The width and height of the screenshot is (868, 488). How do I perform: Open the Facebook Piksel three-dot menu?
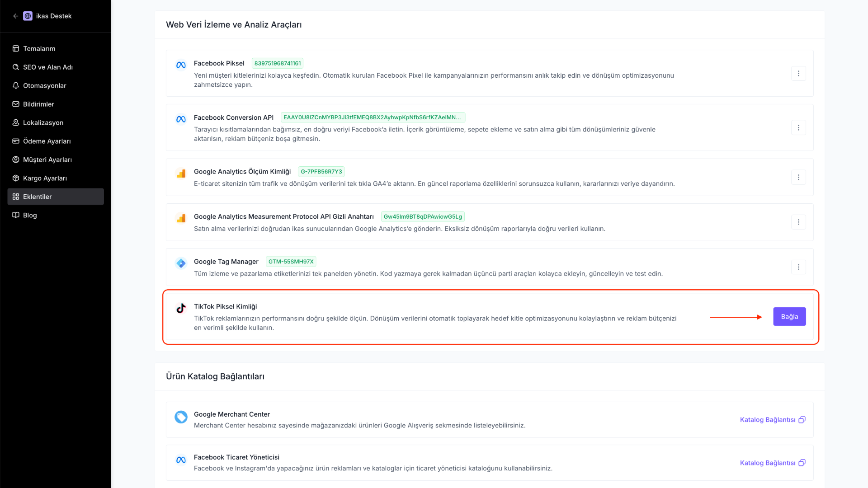(x=798, y=73)
